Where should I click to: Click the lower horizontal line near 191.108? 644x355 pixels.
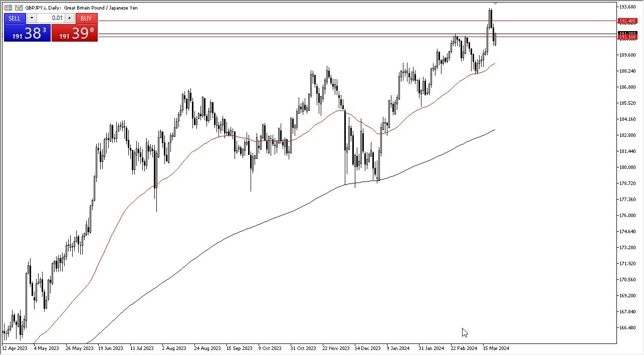(x=301, y=37)
